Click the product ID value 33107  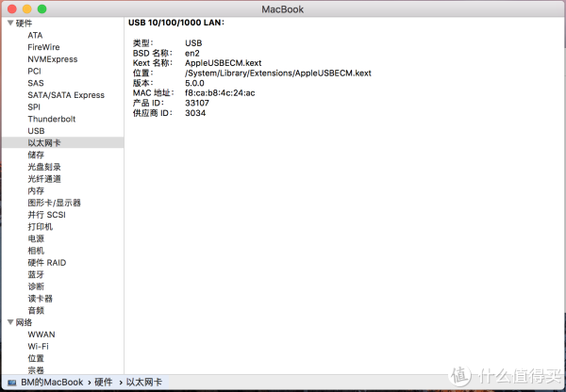pos(197,103)
